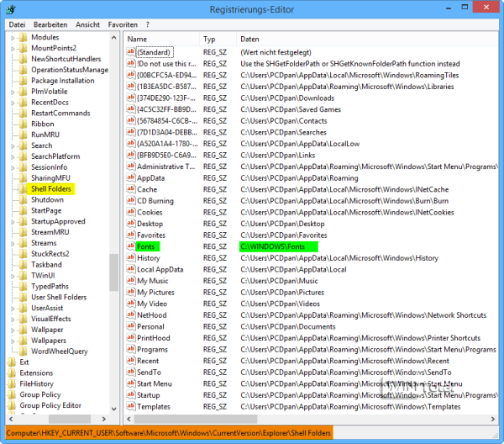Expand the RecentDocs tree node

click(x=13, y=103)
